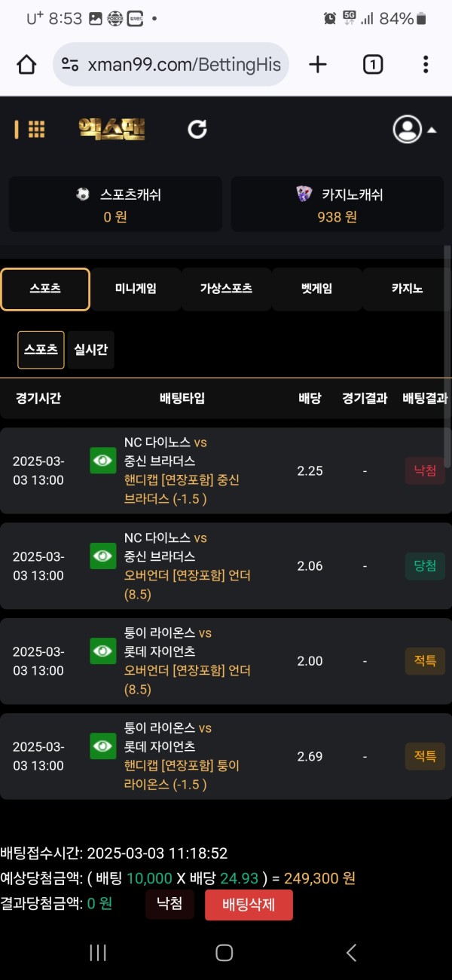Toggle eye icon for 퉁이 라이온스 2.00 bet
Image resolution: width=452 pixels, height=980 pixels.
point(103,651)
